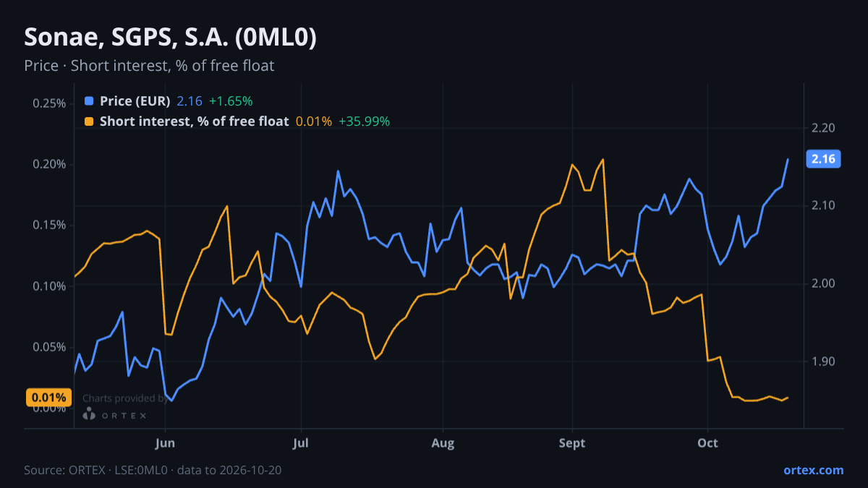This screenshot has width=868, height=488.
Task: Click the 0.15% left axis label
Action: pyautogui.click(x=50, y=225)
